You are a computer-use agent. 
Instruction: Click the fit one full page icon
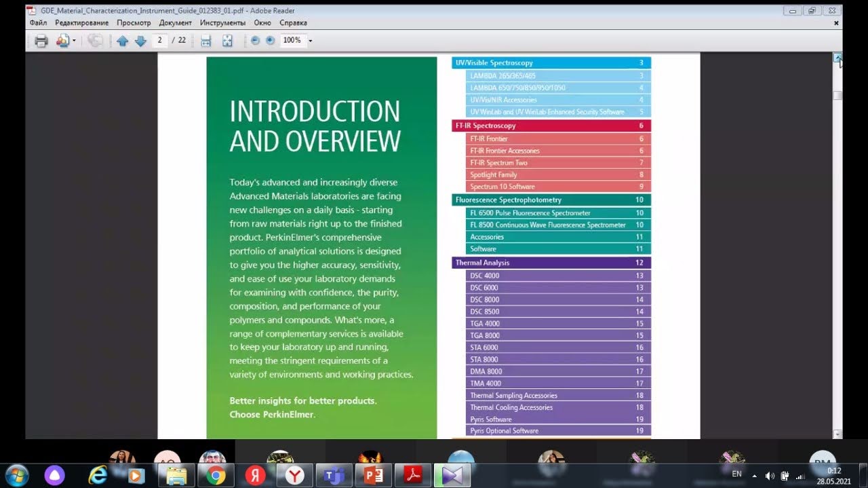point(227,41)
